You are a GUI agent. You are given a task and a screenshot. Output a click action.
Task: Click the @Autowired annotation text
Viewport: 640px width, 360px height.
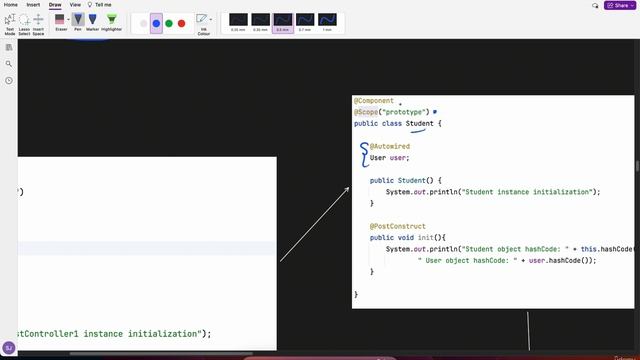tap(390, 146)
